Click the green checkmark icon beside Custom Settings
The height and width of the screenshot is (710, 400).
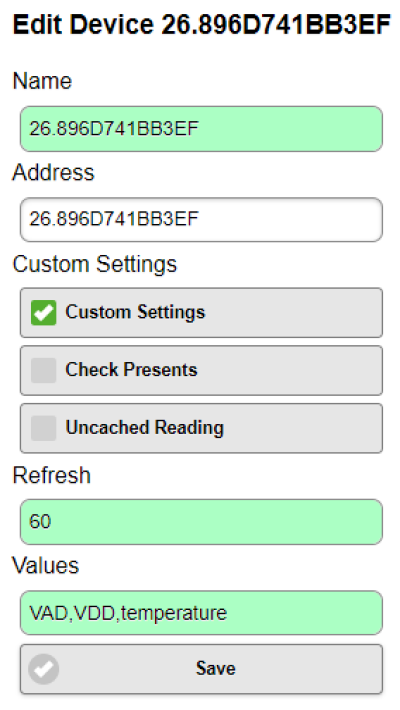click(43, 312)
